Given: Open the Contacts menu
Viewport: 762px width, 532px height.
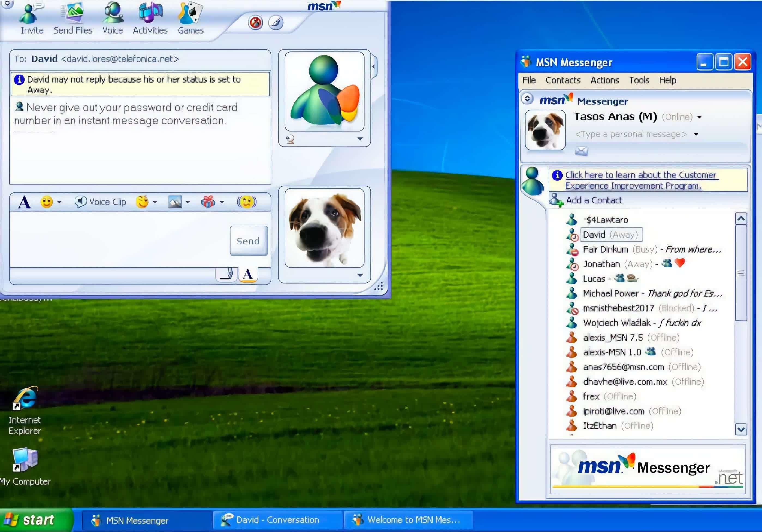Looking at the screenshot, I should pyautogui.click(x=563, y=80).
